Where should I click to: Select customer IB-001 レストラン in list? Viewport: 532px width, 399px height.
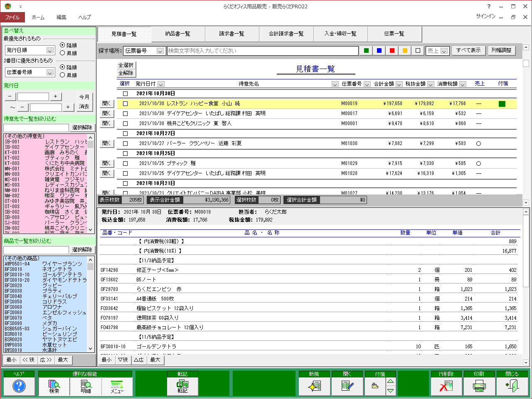click(x=45, y=142)
